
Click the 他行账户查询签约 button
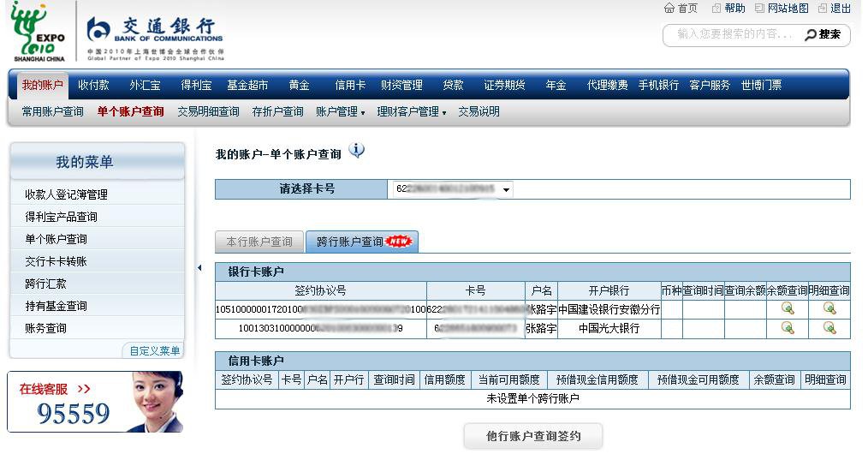coord(533,437)
